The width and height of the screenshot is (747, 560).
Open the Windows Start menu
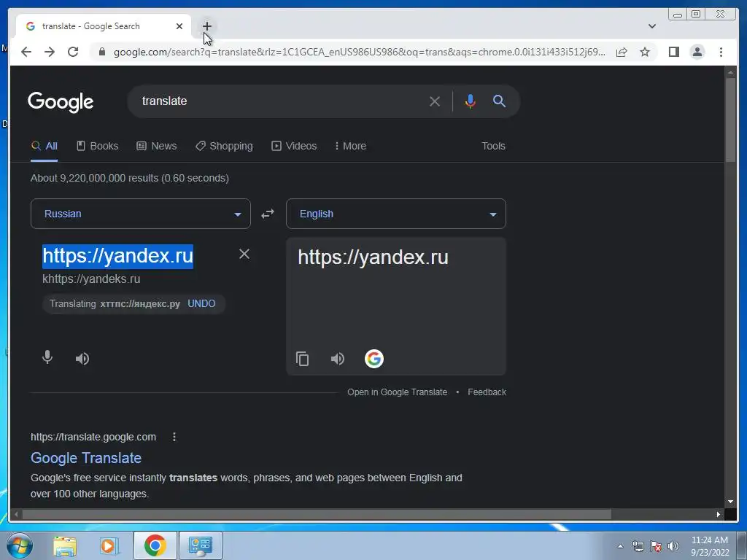coord(20,545)
